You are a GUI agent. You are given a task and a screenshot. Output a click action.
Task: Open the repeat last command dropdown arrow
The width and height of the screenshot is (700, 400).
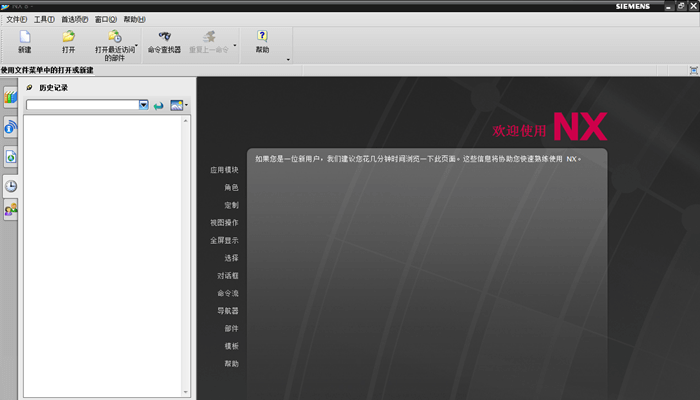click(x=235, y=45)
